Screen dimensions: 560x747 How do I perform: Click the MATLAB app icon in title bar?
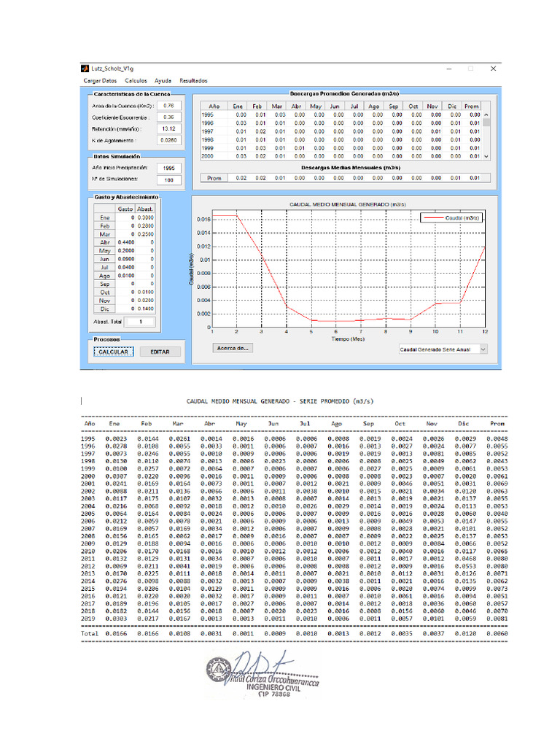coord(83,68)
